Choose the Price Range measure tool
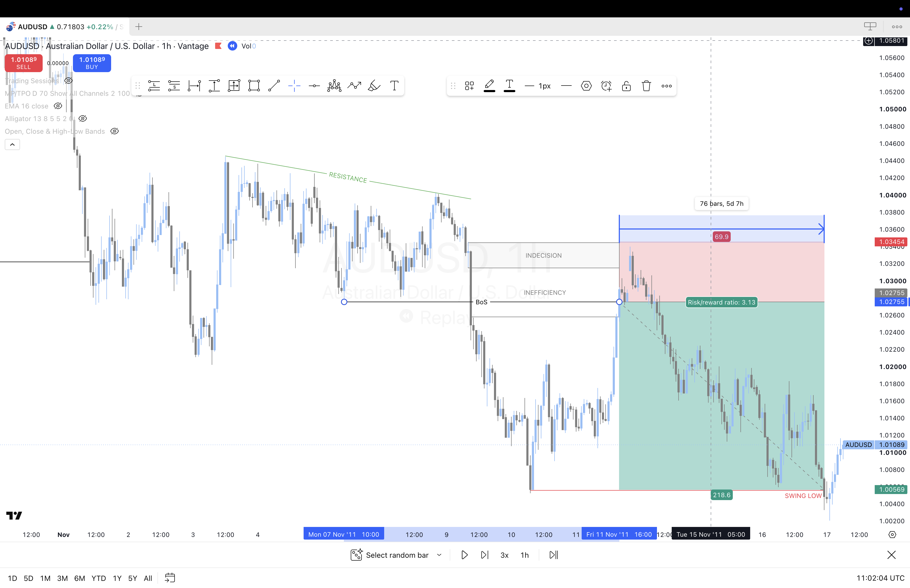 click(214, 86)
